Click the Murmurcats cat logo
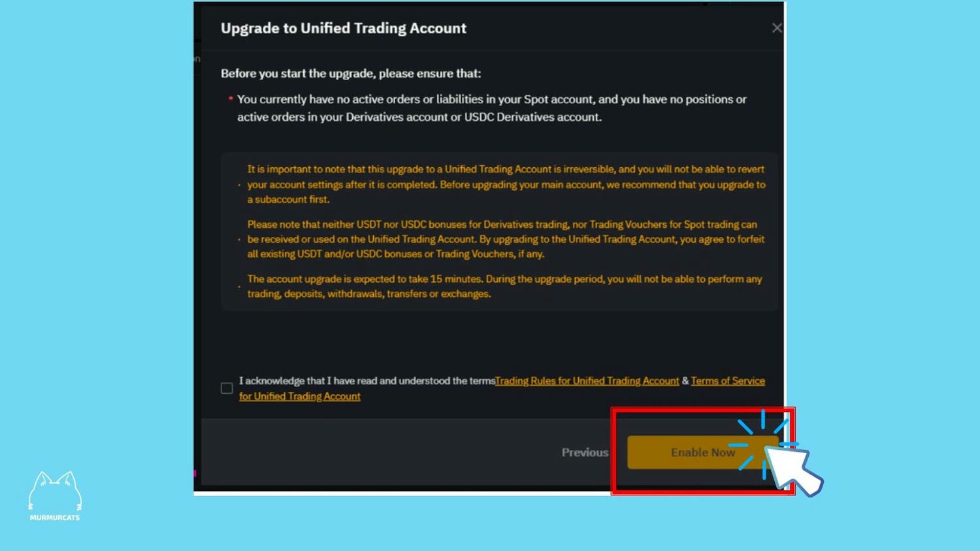 [x=55, y=491]
